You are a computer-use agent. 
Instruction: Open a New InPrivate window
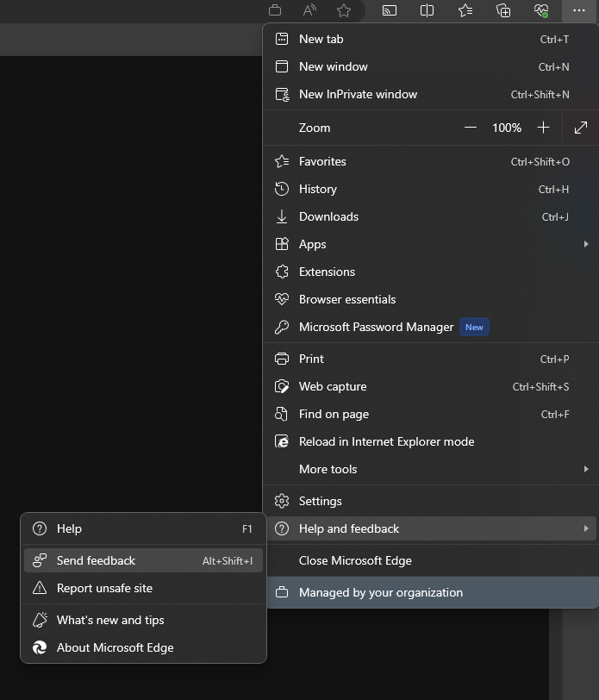(x=358, y=94)
